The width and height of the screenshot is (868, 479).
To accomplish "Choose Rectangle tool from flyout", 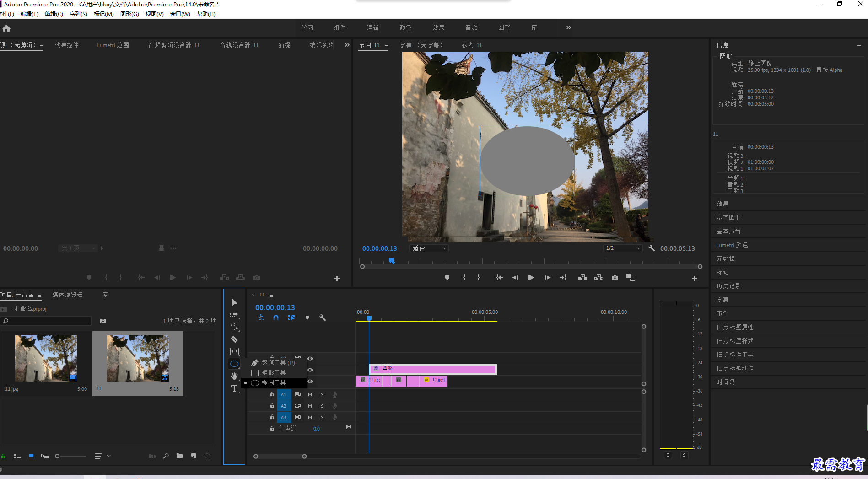I will [x=274, y=372].
